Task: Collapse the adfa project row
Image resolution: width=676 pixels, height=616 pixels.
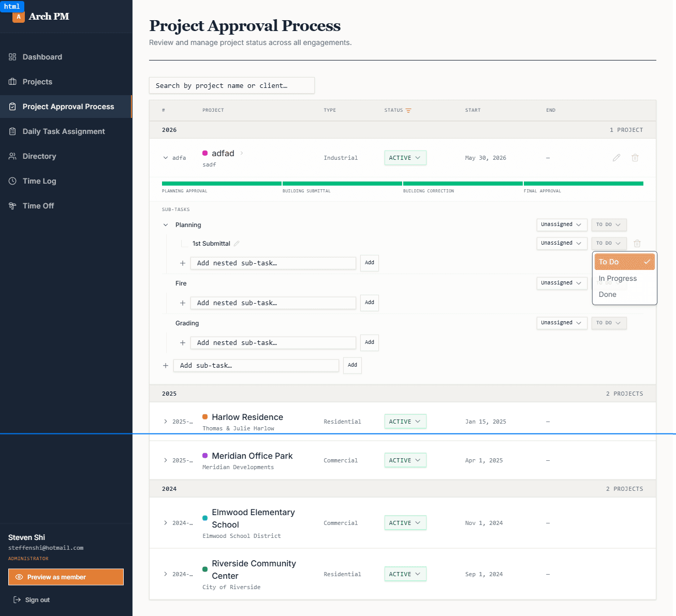Action: pos(166,158)
